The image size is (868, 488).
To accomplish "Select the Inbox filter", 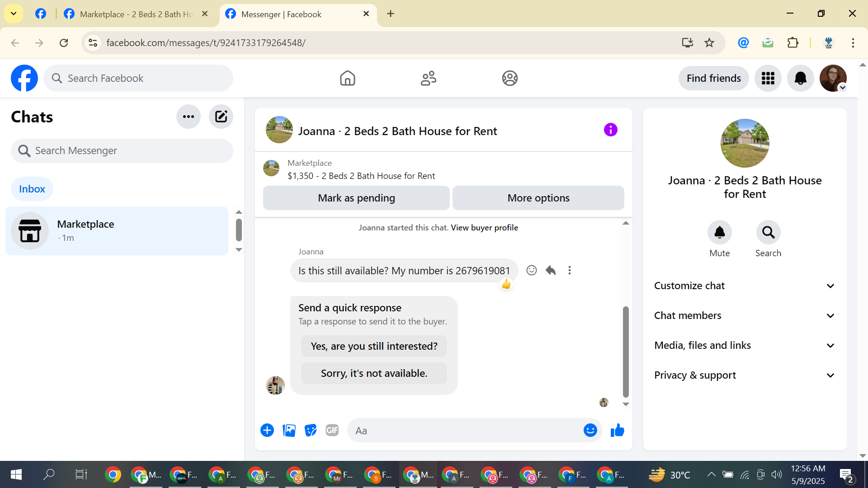I will (x=32, y=189).
